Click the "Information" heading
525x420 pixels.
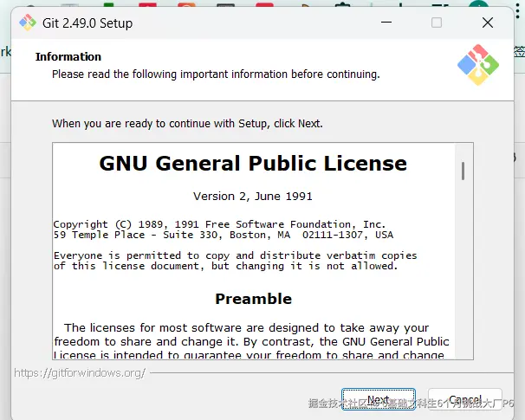68,56
